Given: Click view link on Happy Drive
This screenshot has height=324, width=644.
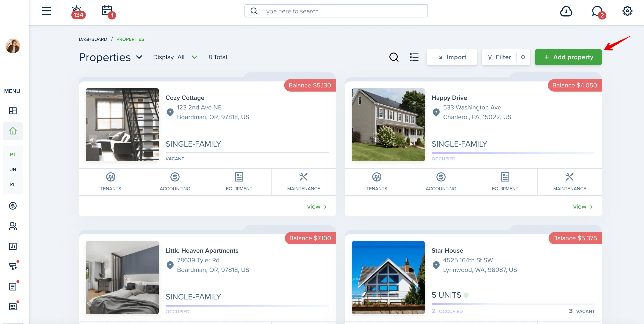Looking at the screenshot, I should pos(583,207).
